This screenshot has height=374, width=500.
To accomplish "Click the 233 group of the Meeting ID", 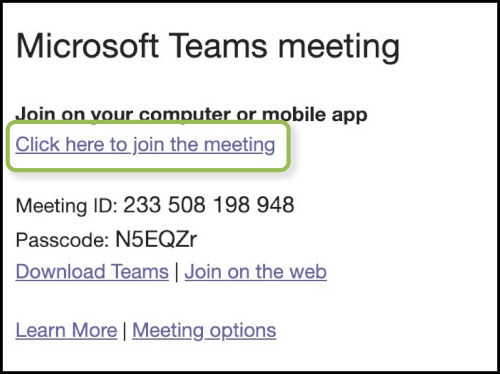I will (x=142, y=205).
